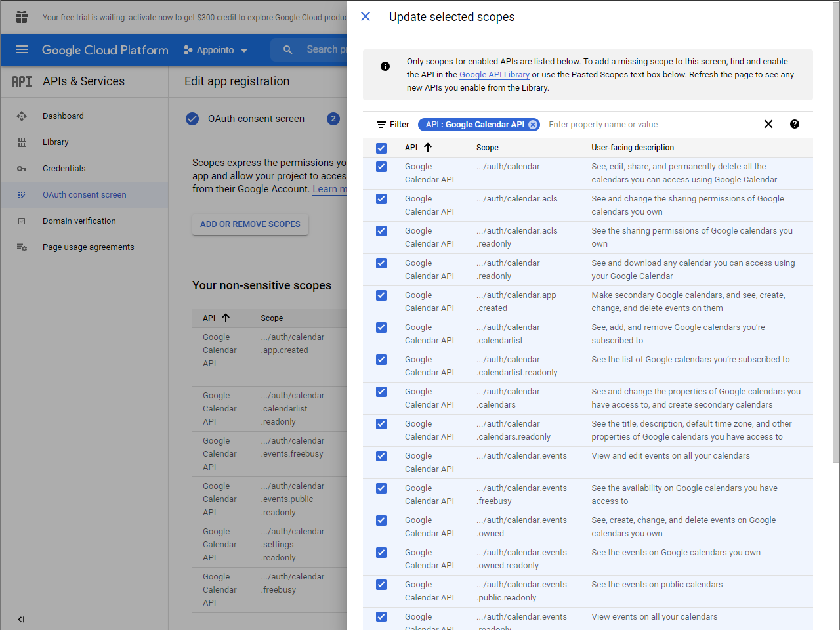
Task: Click the panel's vertical scrollbar
Action: pos(835,233)
